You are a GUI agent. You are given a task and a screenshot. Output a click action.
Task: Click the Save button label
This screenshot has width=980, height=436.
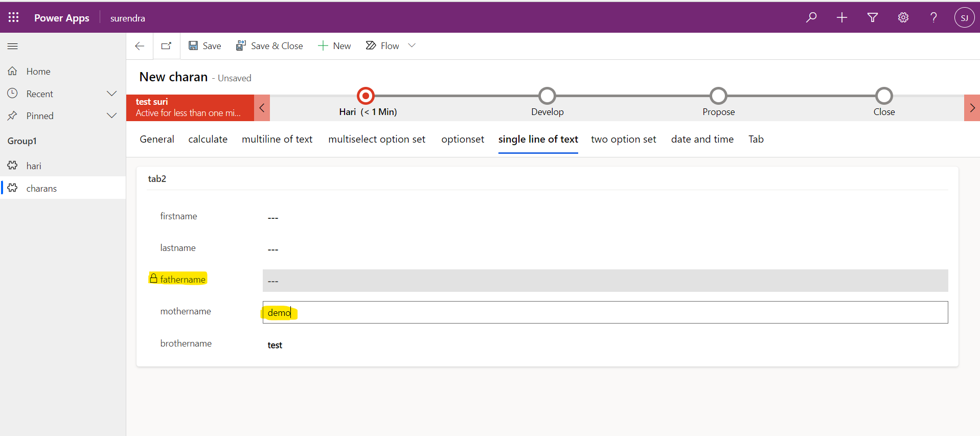click(x=212, y=46)
